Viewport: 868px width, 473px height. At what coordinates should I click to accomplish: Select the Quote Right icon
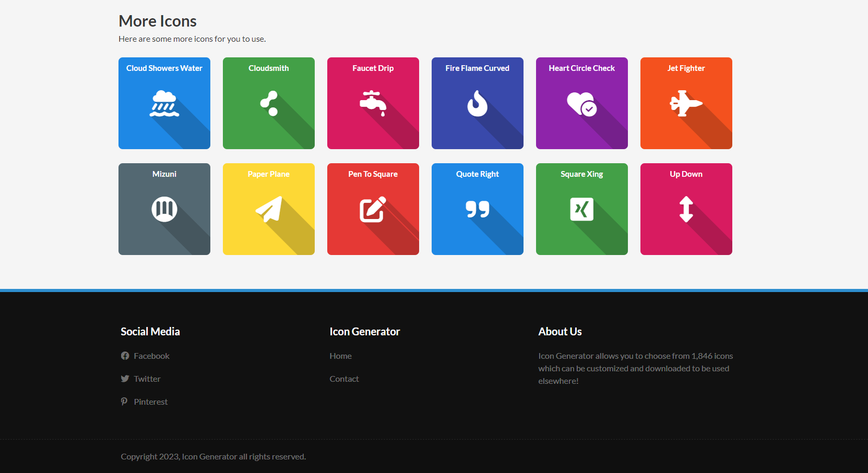pyautogui.click(x=477, y=209)
